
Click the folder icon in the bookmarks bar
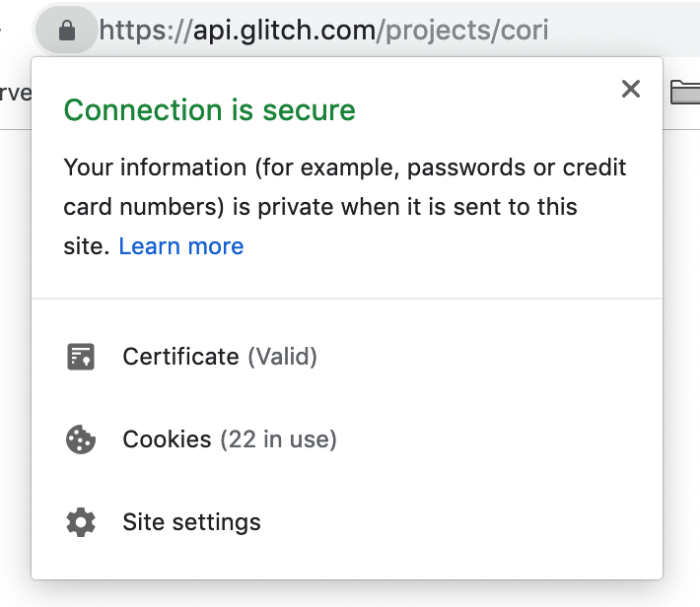685,92
